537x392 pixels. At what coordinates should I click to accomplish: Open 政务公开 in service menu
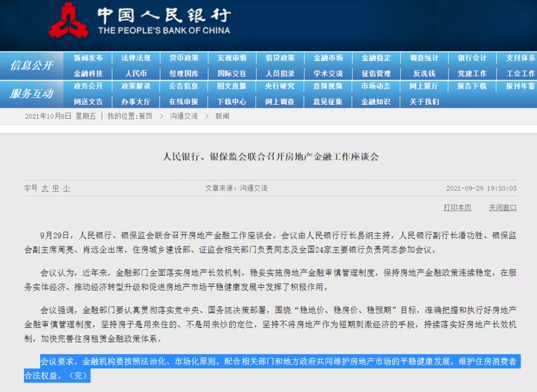88,86
